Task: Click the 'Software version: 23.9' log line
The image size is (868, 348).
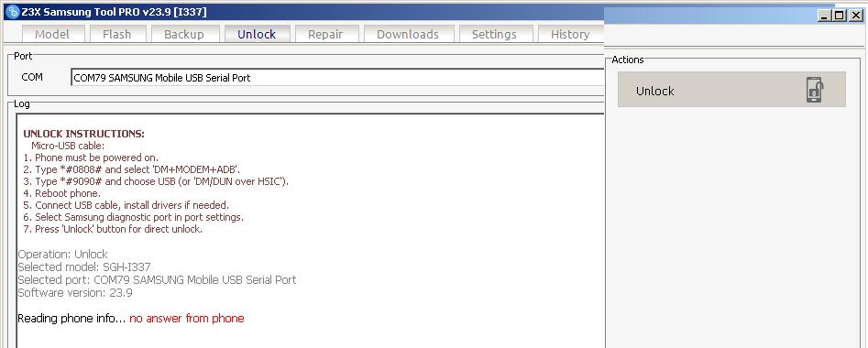Action: point(75,293)
